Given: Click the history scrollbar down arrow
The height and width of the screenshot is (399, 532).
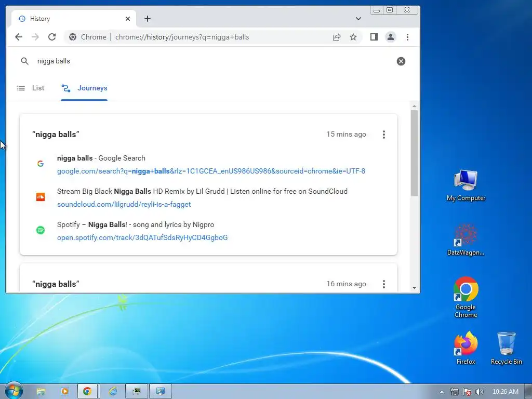Looking at the screenshot, I should (414, 288).
